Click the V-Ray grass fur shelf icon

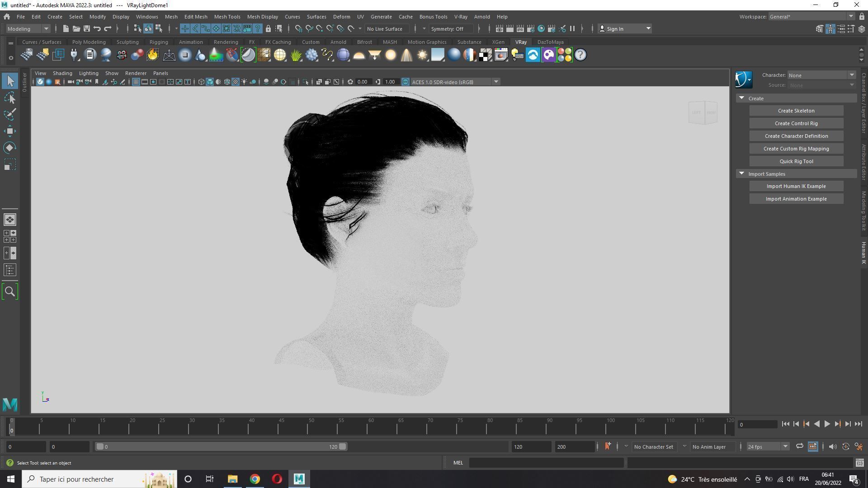(x=296, y=55)
